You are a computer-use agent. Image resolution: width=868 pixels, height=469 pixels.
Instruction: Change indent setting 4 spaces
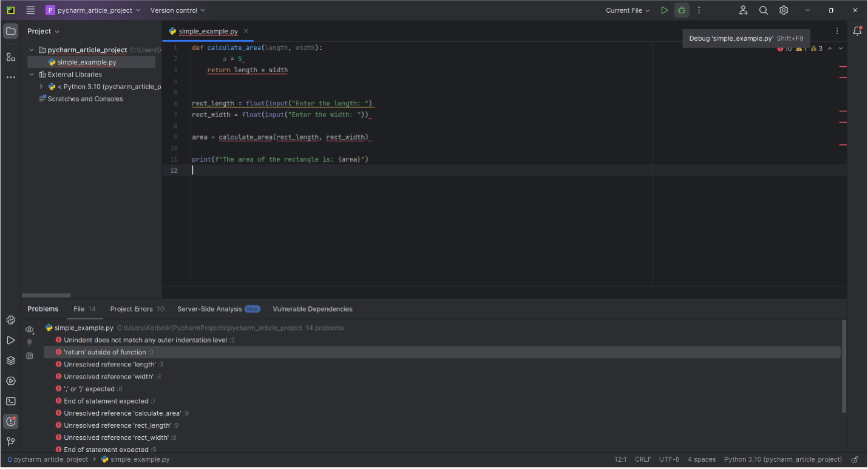coord(702,460)
